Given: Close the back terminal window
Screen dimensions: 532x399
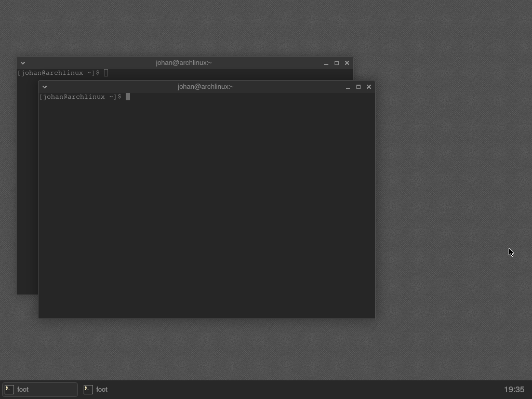Looking at the screenshot, I should (347, 63).
